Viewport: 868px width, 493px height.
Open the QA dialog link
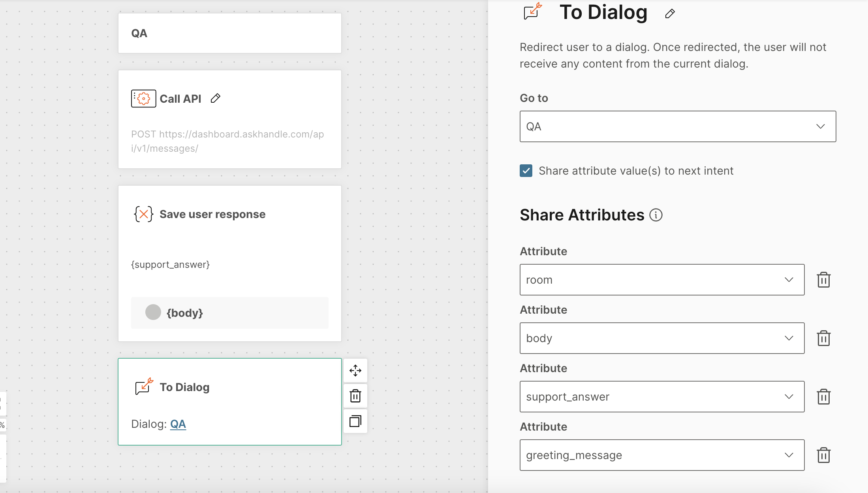(x=178, y=424)
